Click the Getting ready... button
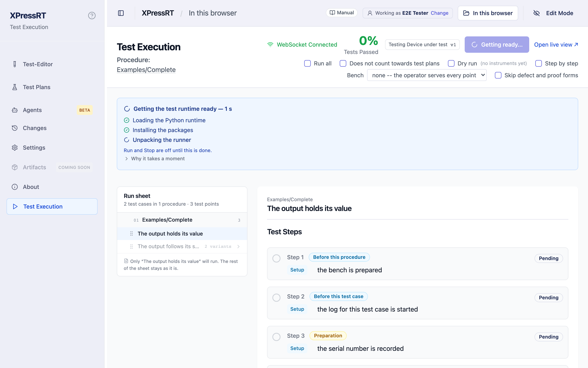Viewport: 588px width, 368px height. pos(497,45)
